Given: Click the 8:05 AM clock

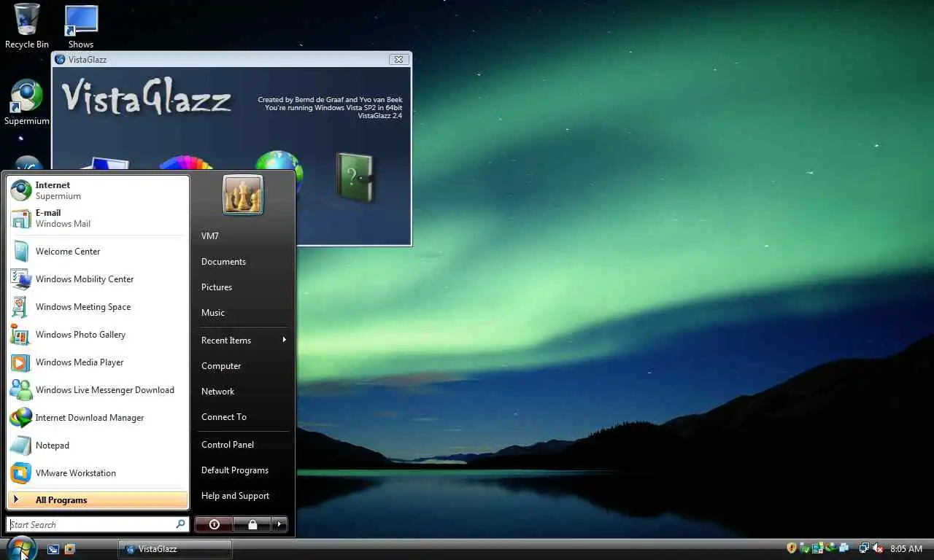Looking at the screenshot, I should tap(906, 549).
